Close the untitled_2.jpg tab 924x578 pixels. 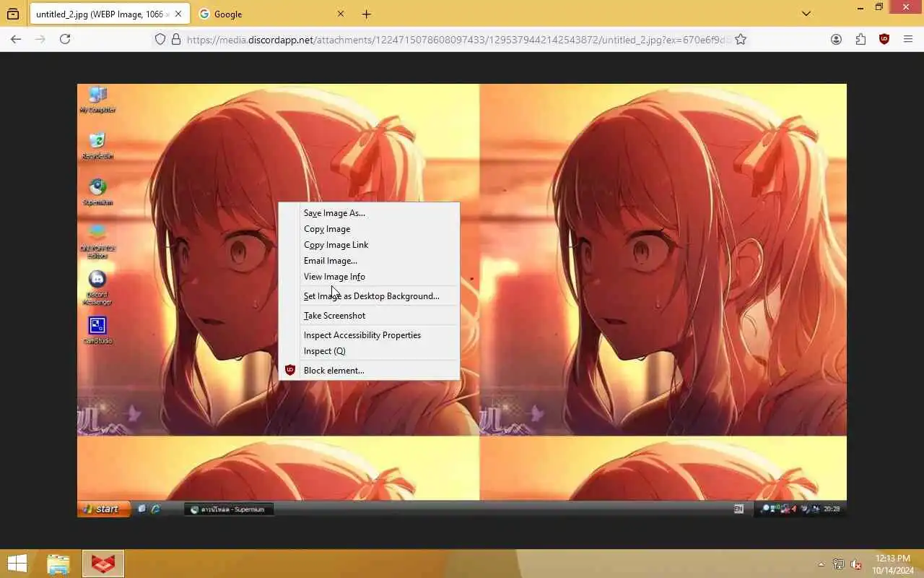click(178, 14)
